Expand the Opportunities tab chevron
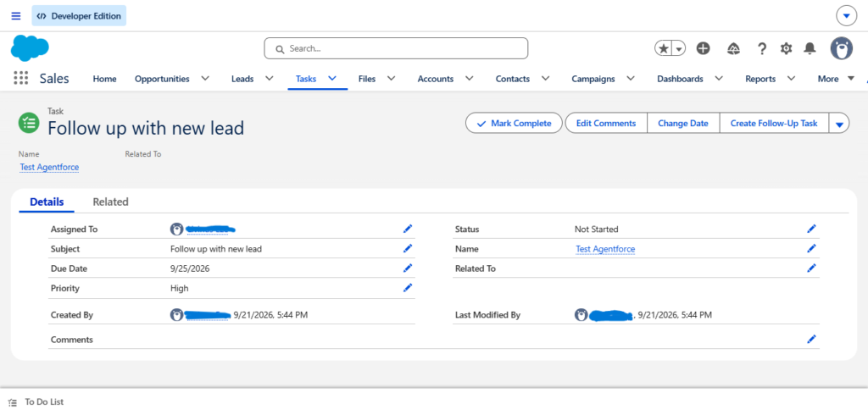The image size is (868, 415). pyautogui.click(x=205, y=79)
